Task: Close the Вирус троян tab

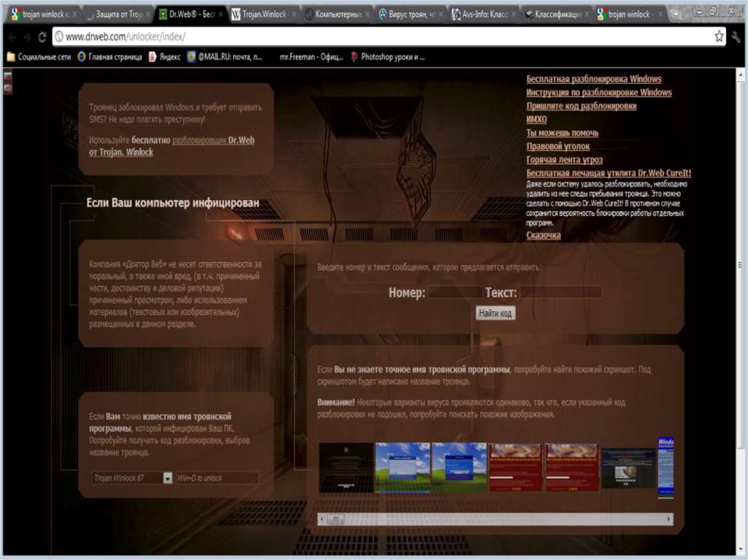Action: [440, 15]
